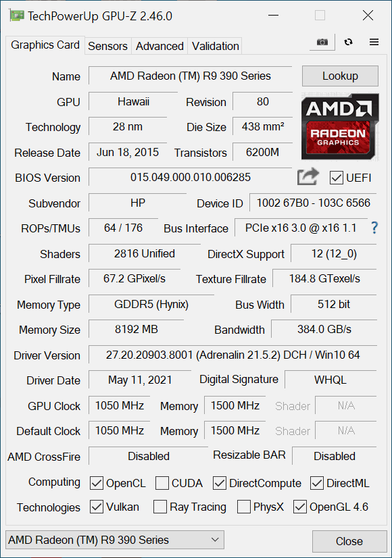Open the Validation tab
The image size is (392, 558).
pyautogui.click(x=215, y=46)
